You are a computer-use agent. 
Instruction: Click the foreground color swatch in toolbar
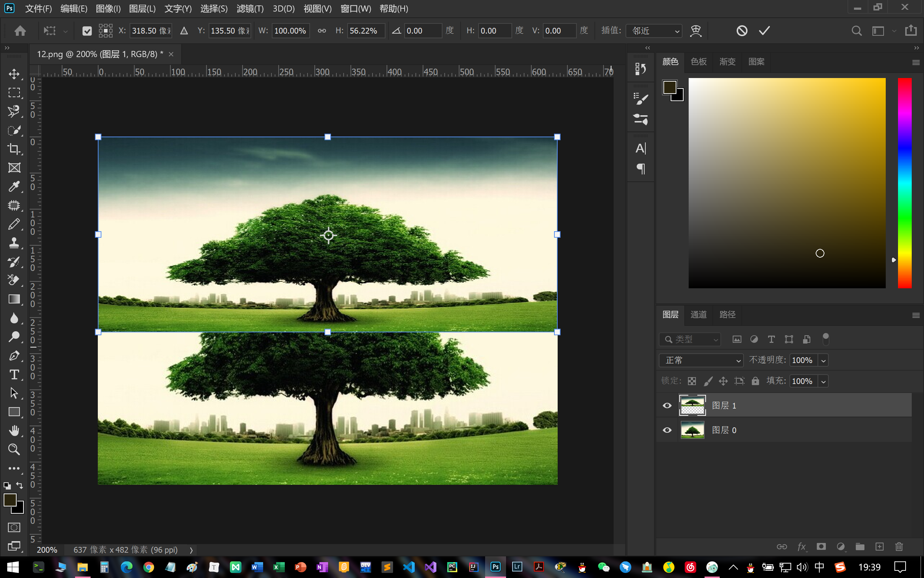click(x=10, y=500)
